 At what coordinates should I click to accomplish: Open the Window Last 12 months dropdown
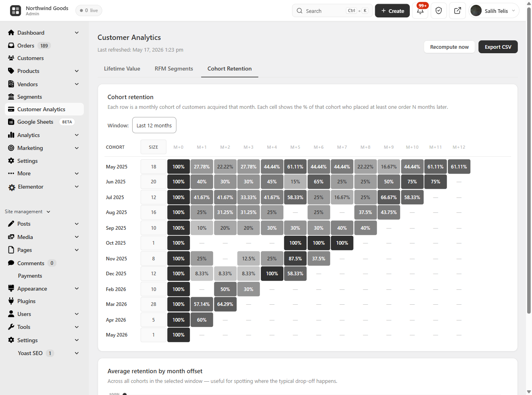154,125
